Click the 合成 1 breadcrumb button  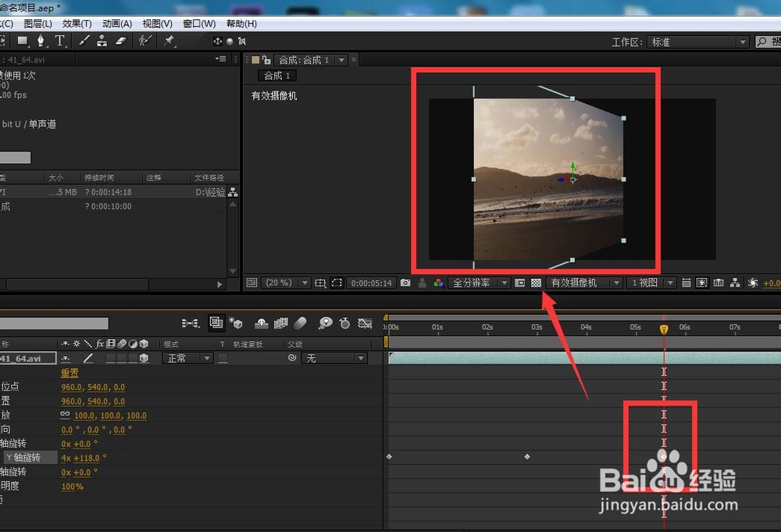(277, 76)
